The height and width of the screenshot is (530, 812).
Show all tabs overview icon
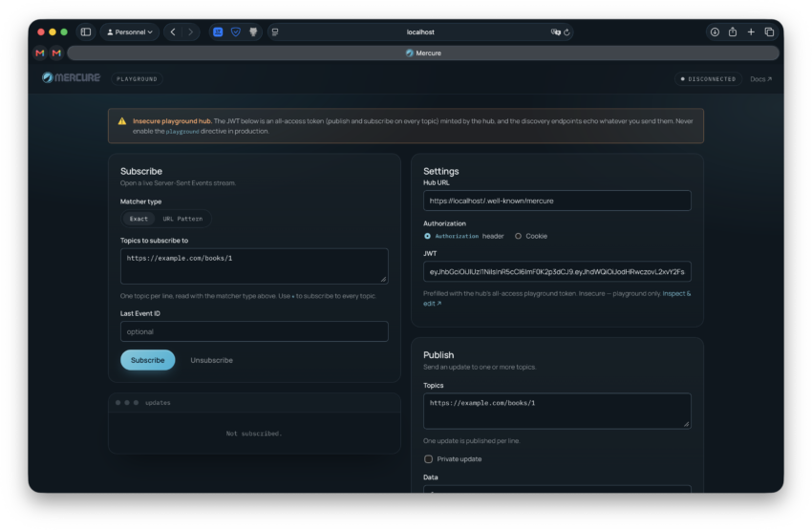pyautogui.click(x=769, y=32)
